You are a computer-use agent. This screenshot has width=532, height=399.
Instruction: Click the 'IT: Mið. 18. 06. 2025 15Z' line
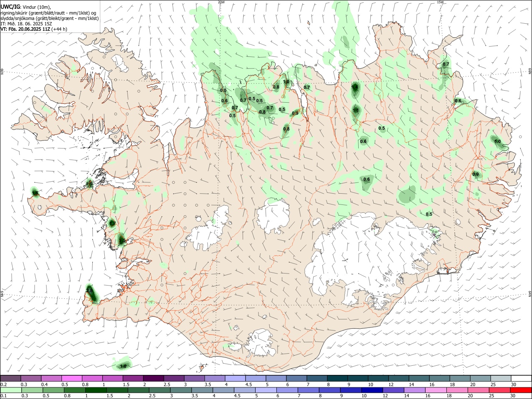26,24
